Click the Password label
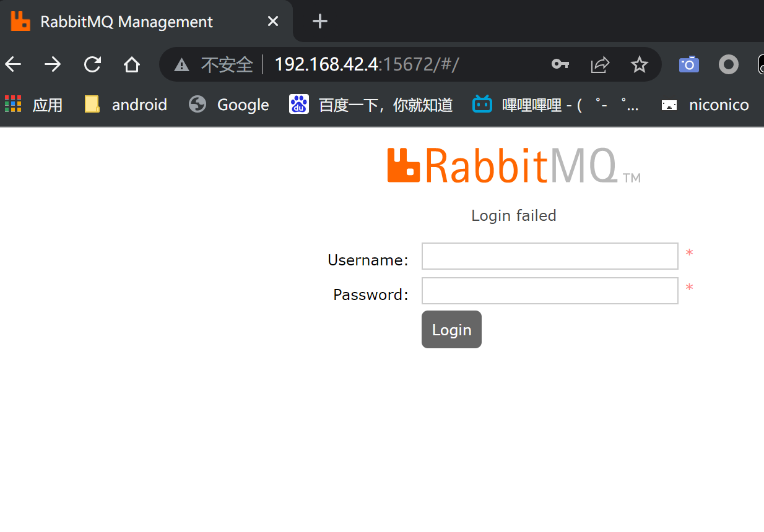Viewport: 764px width, 532px height. [371, 294]
